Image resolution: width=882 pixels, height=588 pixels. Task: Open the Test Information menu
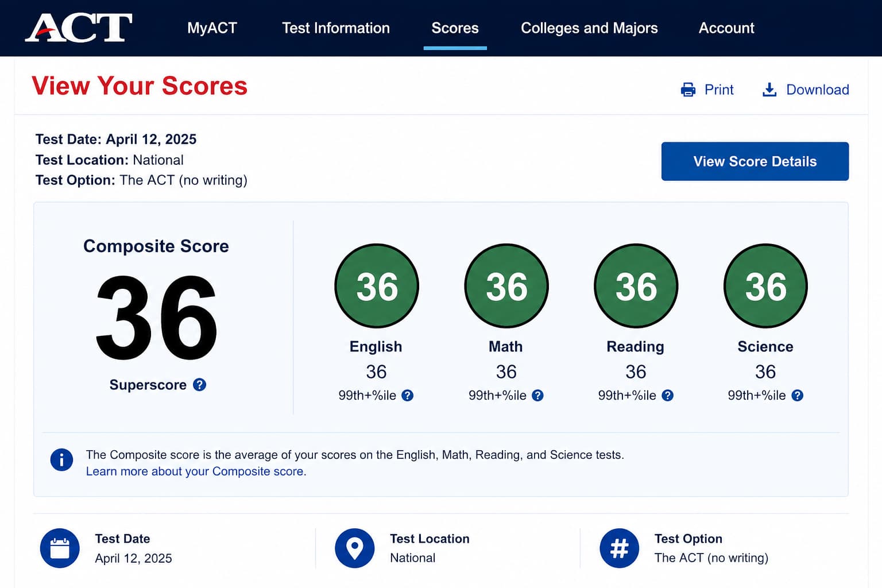coord(336,28)
